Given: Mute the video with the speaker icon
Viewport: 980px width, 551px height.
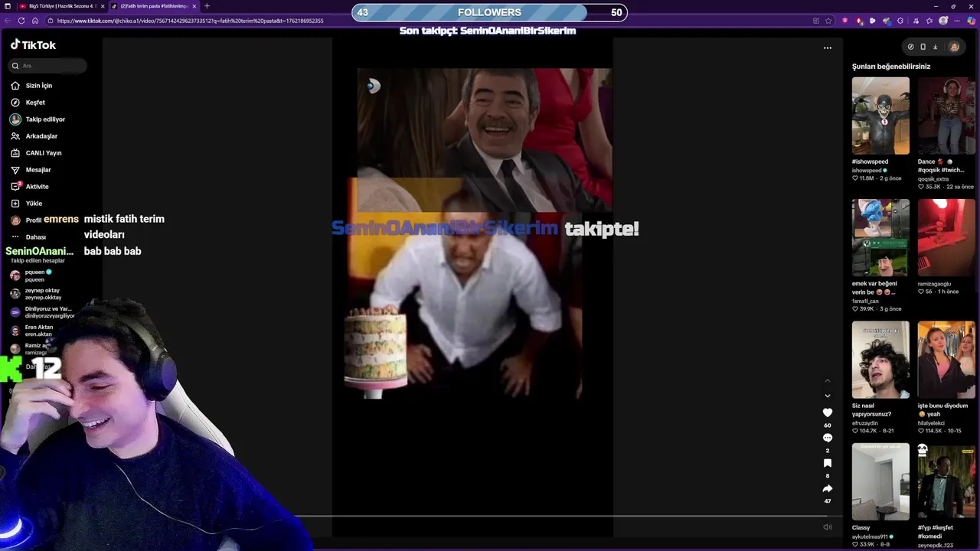Looking at the screenshot, I should pos(827,527).
